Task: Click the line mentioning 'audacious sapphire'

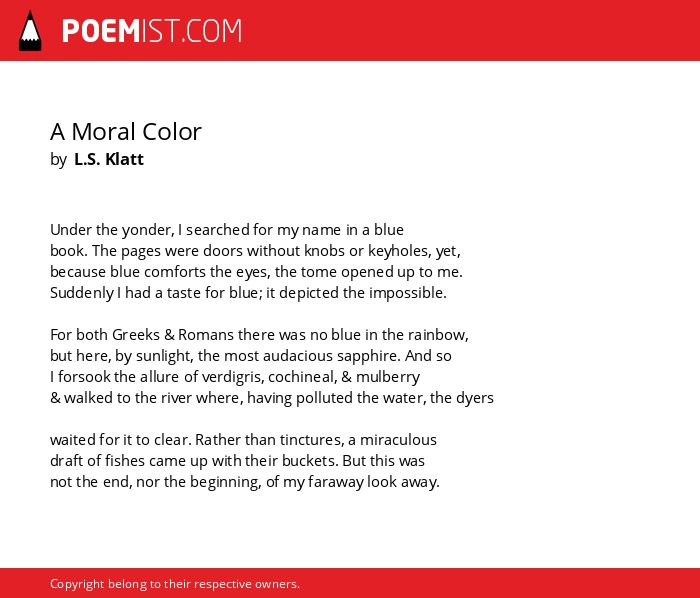Action: [x=251, y=356]
